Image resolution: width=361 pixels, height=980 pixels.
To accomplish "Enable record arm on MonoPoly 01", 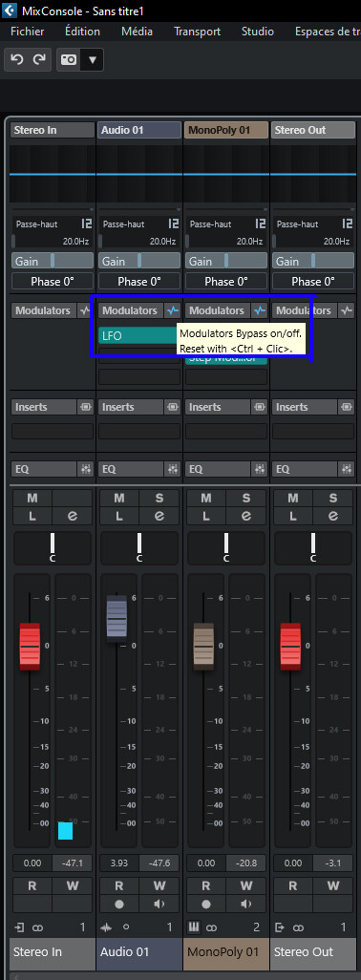I will (x=206, y=904).
